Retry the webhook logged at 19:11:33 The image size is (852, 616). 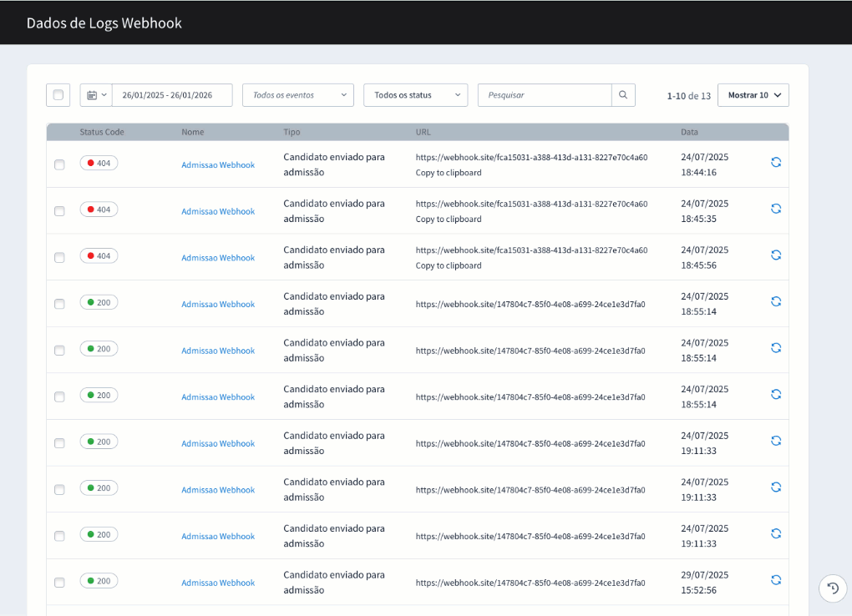[x=776, y=440]
